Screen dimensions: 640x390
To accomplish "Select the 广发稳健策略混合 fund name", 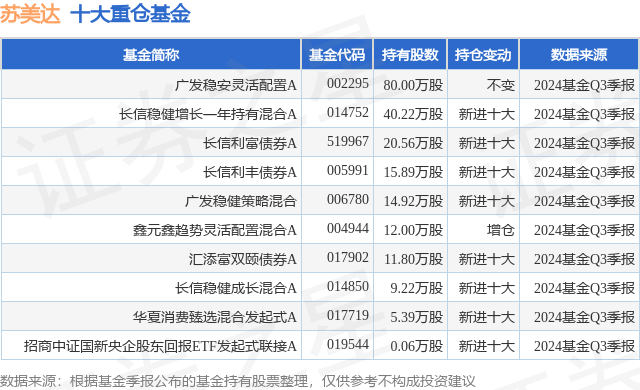I will (240, 201).
